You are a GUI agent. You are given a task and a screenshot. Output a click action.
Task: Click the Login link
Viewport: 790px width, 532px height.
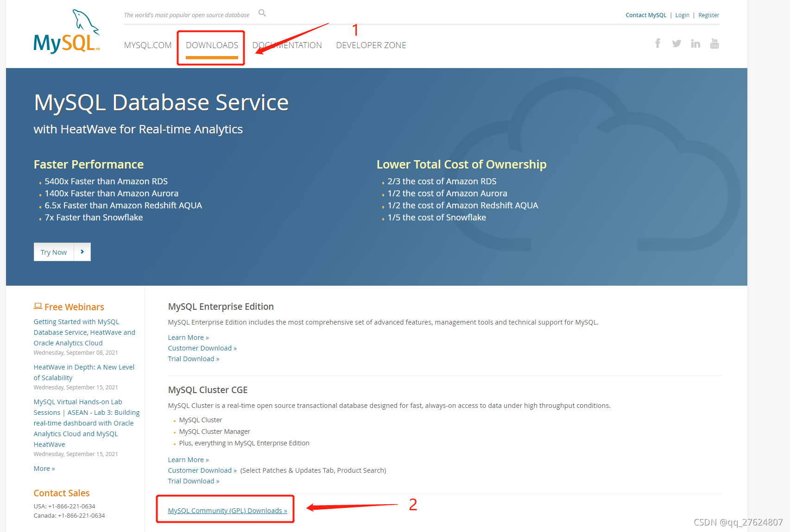pyautogui.click(x=682, y=15)
